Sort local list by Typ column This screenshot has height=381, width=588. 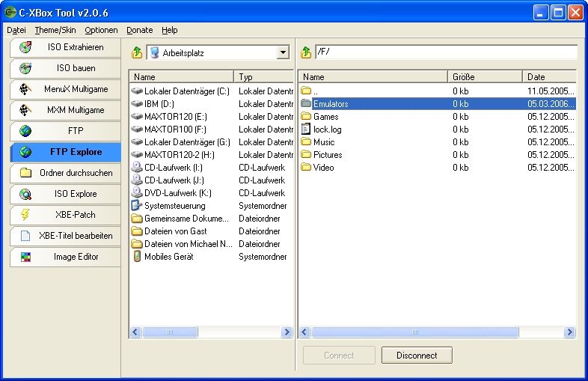click(x=264, y=77)
